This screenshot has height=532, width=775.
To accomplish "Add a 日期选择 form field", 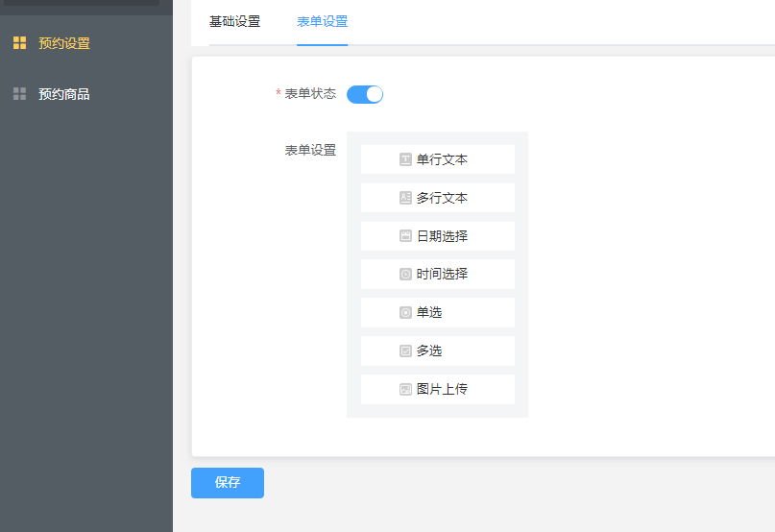I will 437,236.
